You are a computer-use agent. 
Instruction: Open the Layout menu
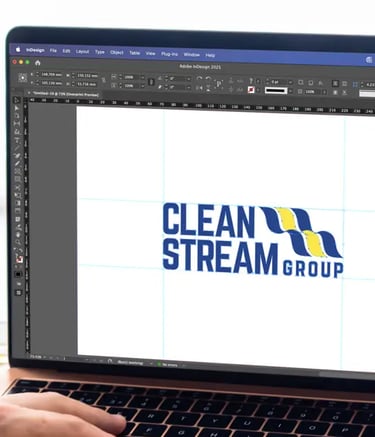[x=82, y=52]
